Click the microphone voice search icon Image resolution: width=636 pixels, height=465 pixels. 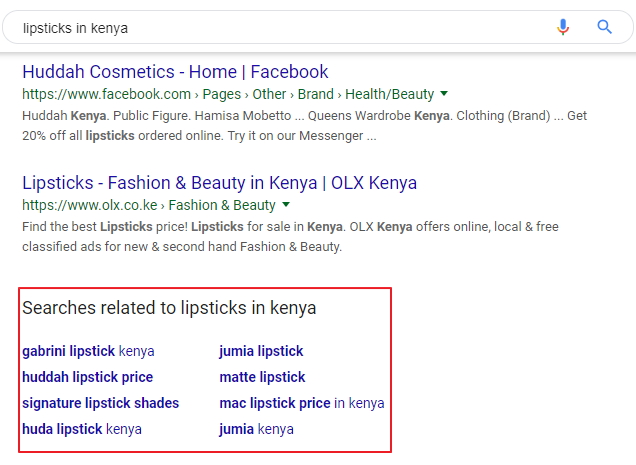pyautogui.click(x=563, y=27)
